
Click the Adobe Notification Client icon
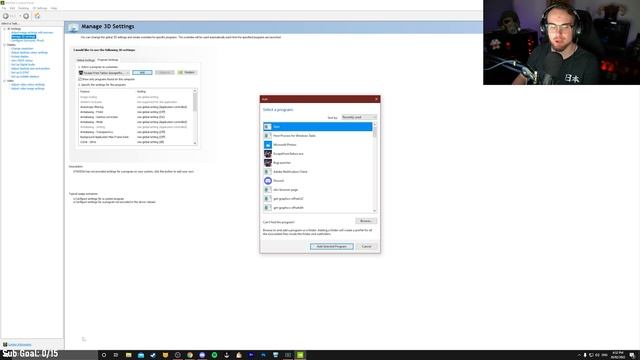point(268,171)
